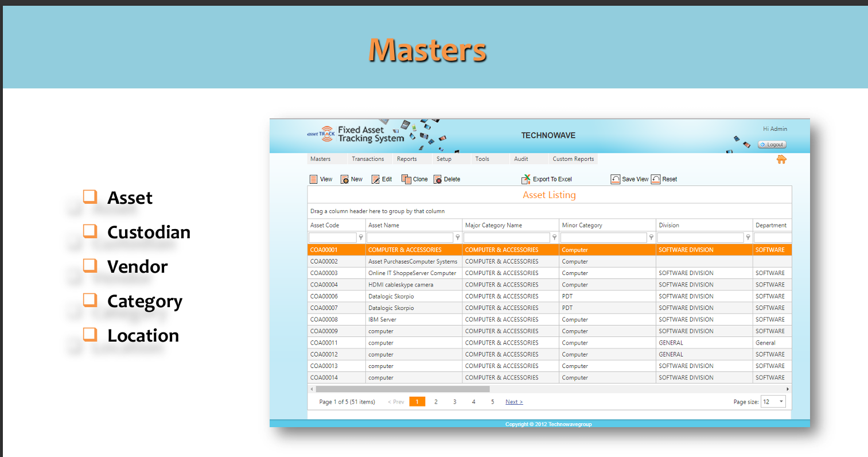868x457 pixels.
Task: Click the Asset Name filter icon
Action: click(458, 237)
